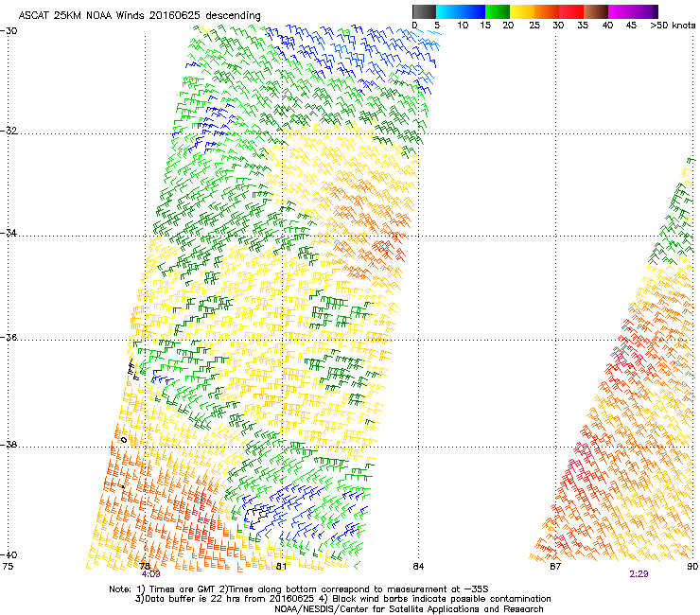Click the magenta-purple 40-50 knots legend swatch
The height and width of the screenshot is (615, 700).
point(633,11)
